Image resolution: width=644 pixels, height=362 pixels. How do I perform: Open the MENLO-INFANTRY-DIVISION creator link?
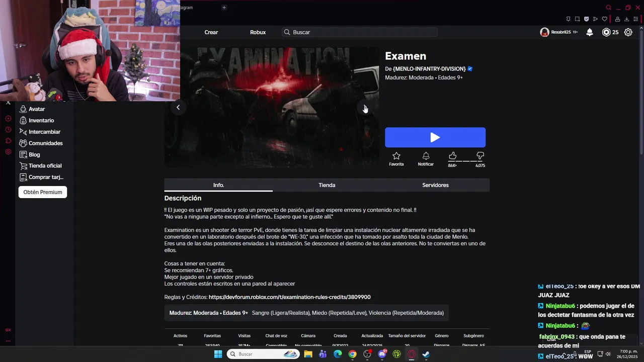(429, 69)
